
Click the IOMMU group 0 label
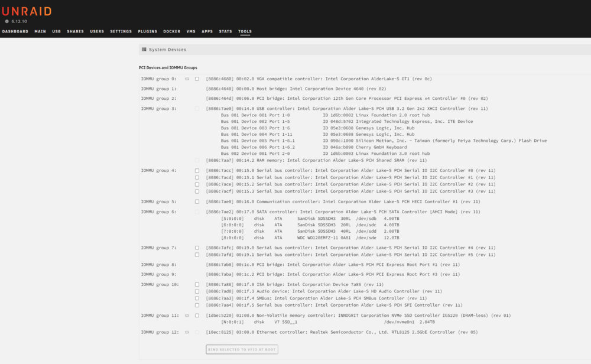tap(158, 79)
